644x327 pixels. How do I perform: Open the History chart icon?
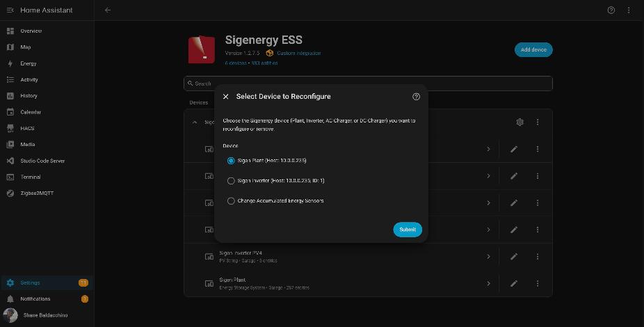pyautogui.click(x=10, y=96)
